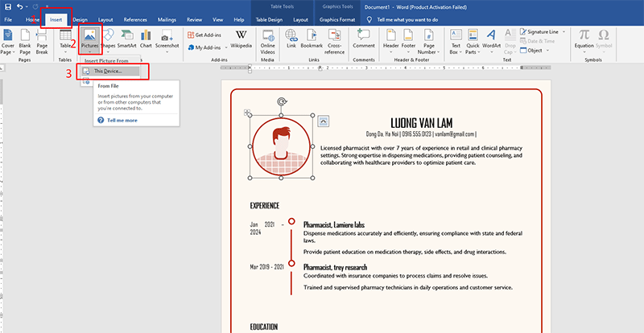Insert WordArt text
Screen dimensions: 644x333
491,43
